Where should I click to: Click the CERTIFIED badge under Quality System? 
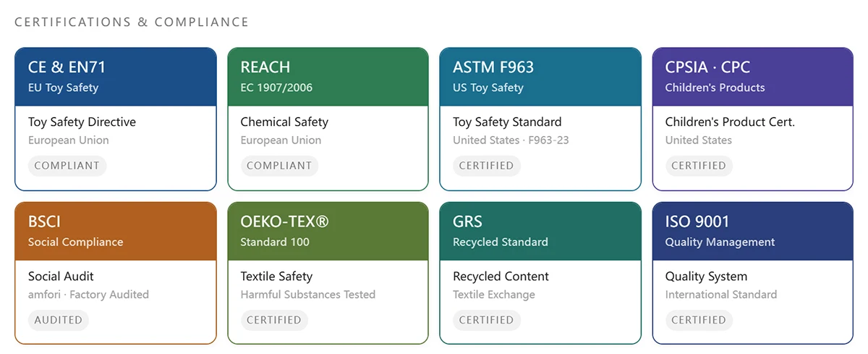[x=699, y=320]
